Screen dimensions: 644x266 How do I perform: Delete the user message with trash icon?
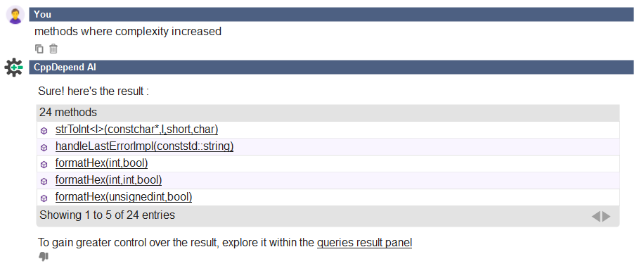pyautogui.click(x=53, y=49)
